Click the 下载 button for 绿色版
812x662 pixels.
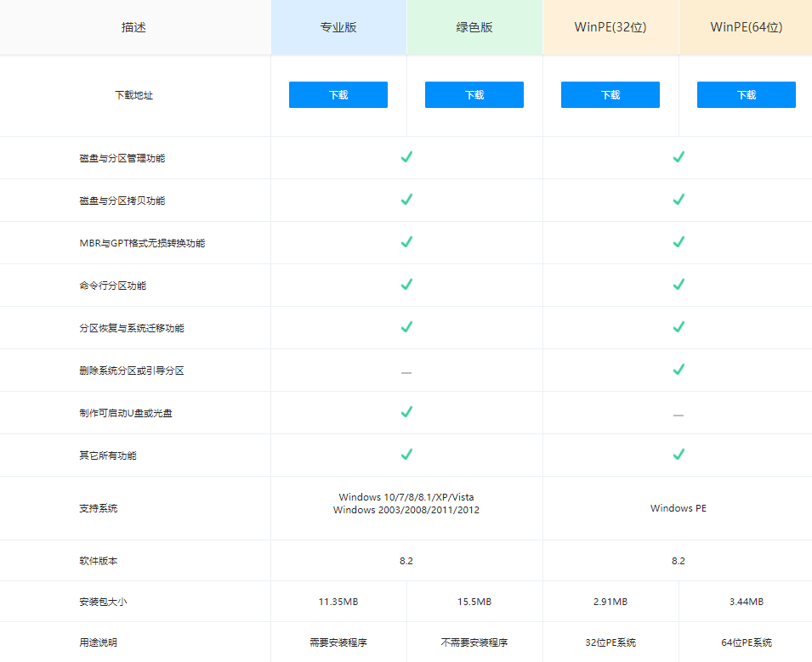474,94
